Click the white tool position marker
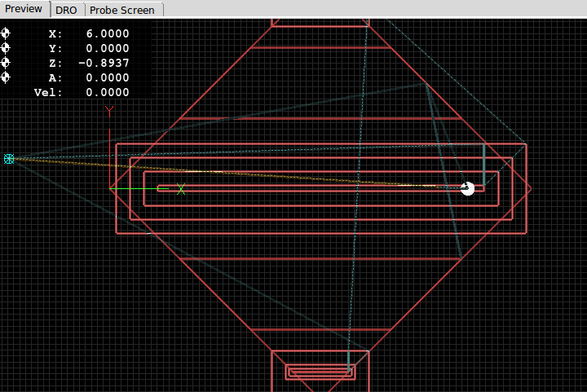This screenshot has width=587, height=392. click(x=467, y=188)
